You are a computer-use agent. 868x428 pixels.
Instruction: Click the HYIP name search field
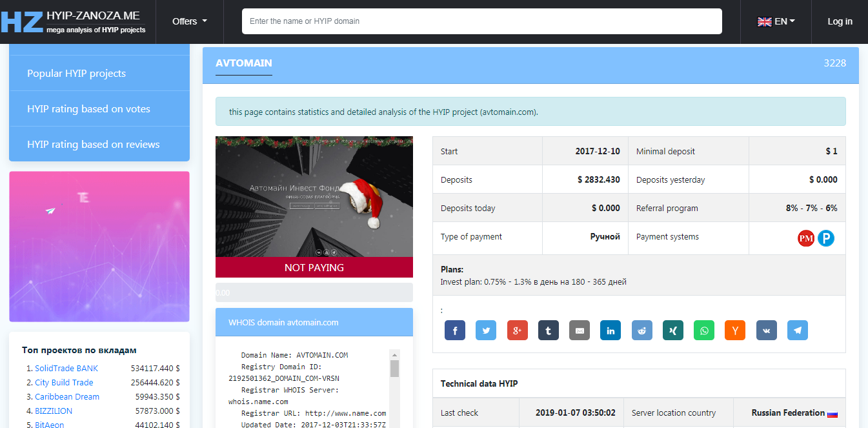click(x=481, y=21)
